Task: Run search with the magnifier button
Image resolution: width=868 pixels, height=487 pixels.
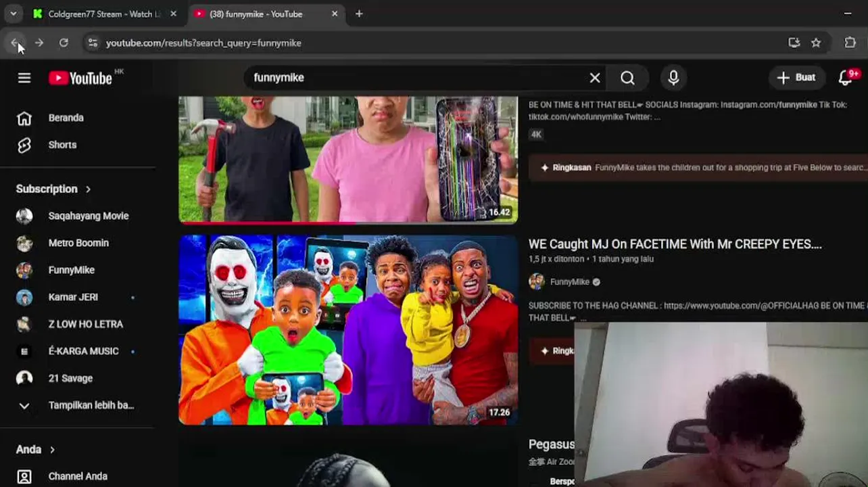Action: point(627,78)
